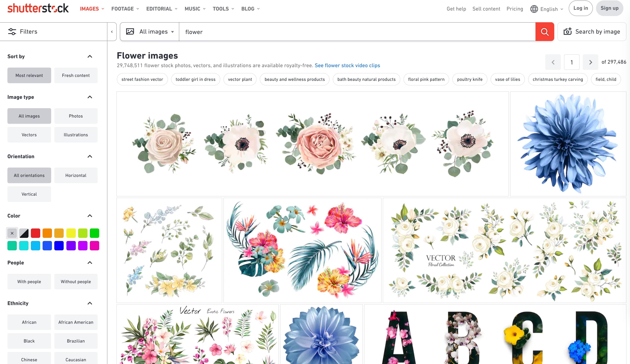Click the Sign up button
The height and width of the screenshot is (364, 630).
point(609,8)
